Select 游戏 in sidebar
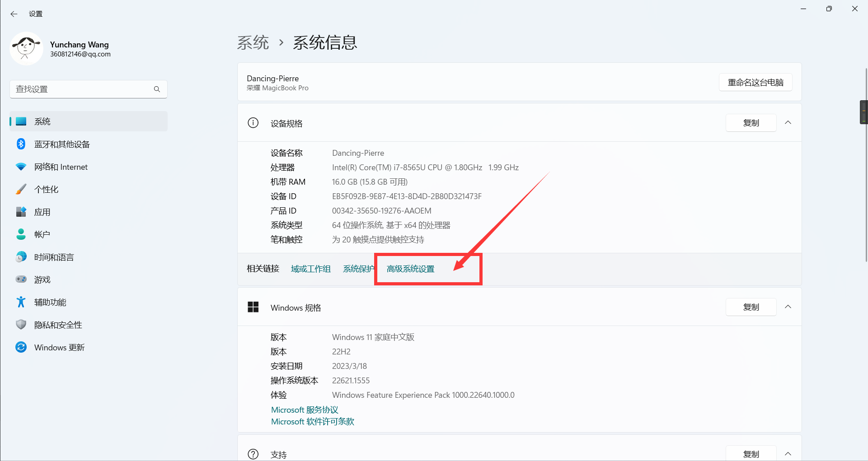The image size is (868, 461). (89, 279)
